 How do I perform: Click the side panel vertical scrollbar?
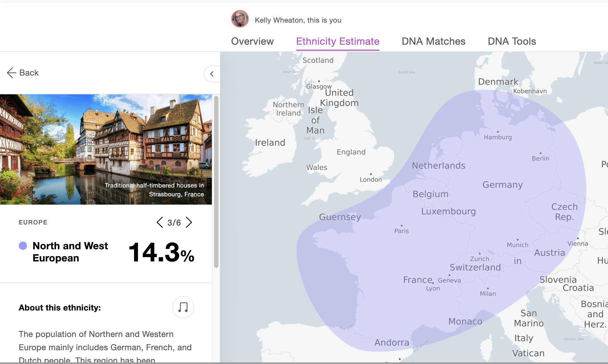coord(216,182)
